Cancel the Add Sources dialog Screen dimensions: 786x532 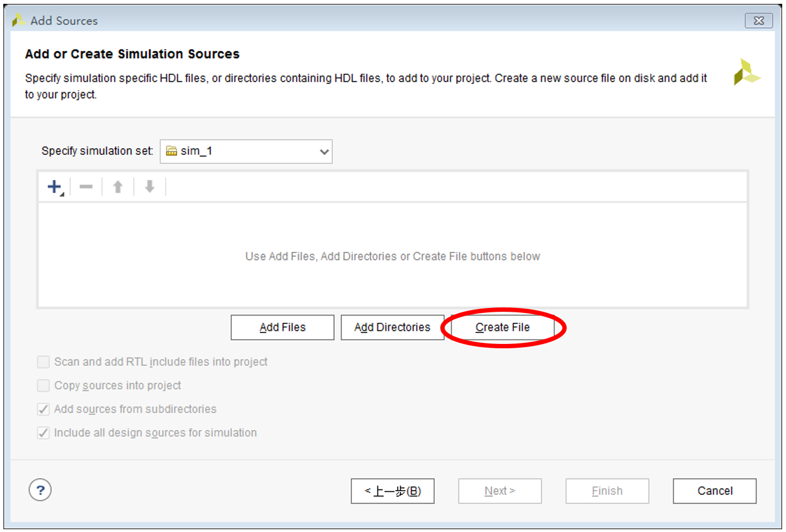[715, 491]
